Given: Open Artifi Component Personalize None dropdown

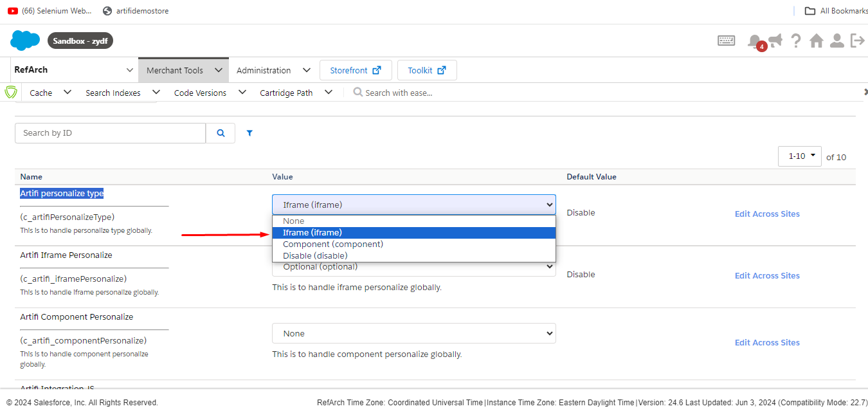Looking at the screenshot, I should coord(413,333).
